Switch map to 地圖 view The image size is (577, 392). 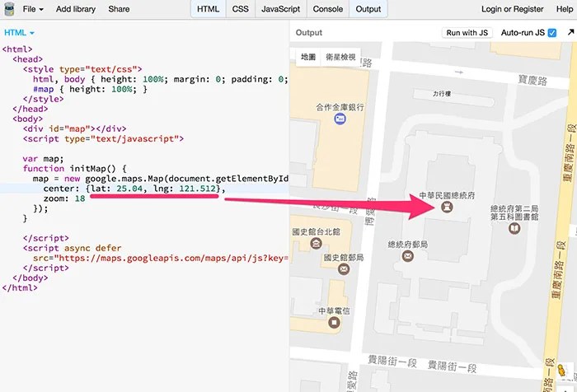tap(308, 57)
